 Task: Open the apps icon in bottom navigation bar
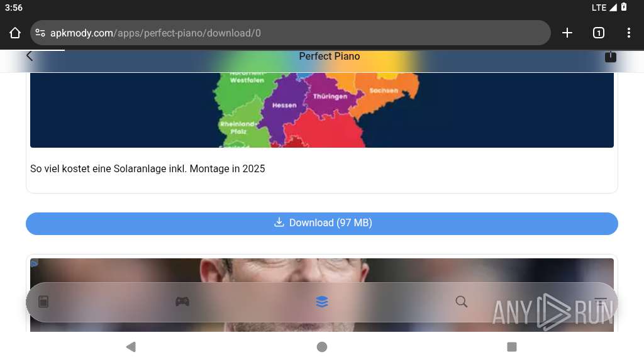tap(43, 302)
